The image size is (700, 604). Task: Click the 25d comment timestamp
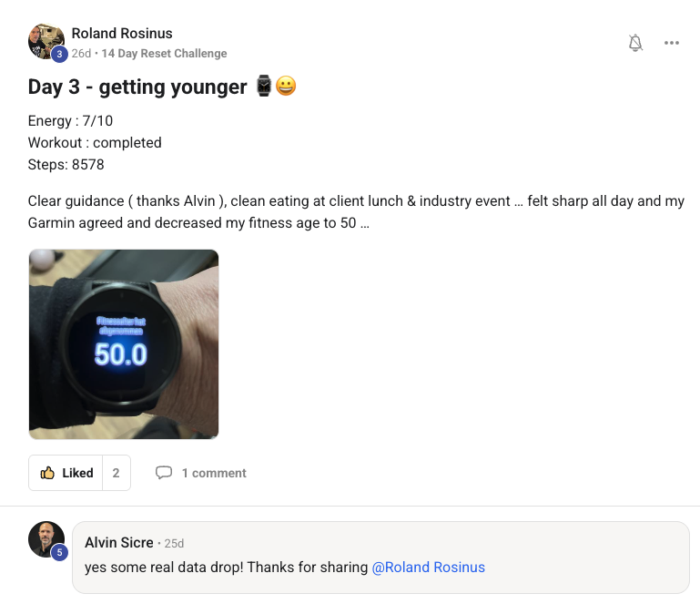[x=174, y=543]
